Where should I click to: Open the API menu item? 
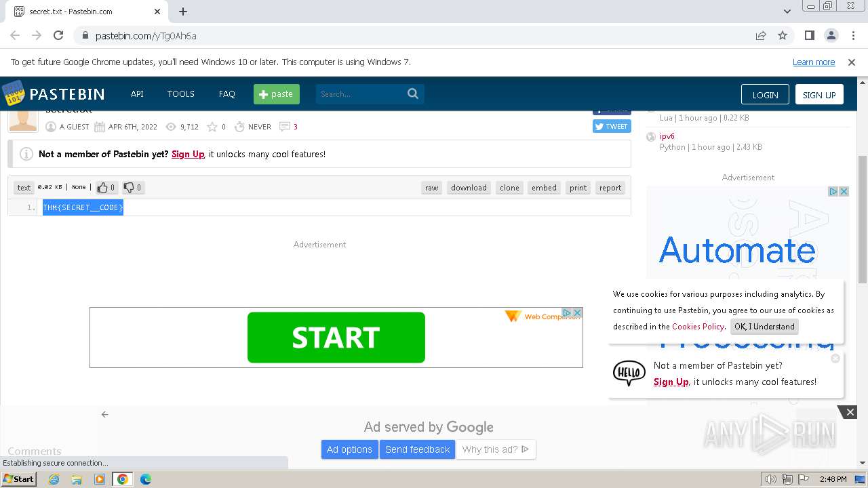[137, 94]
